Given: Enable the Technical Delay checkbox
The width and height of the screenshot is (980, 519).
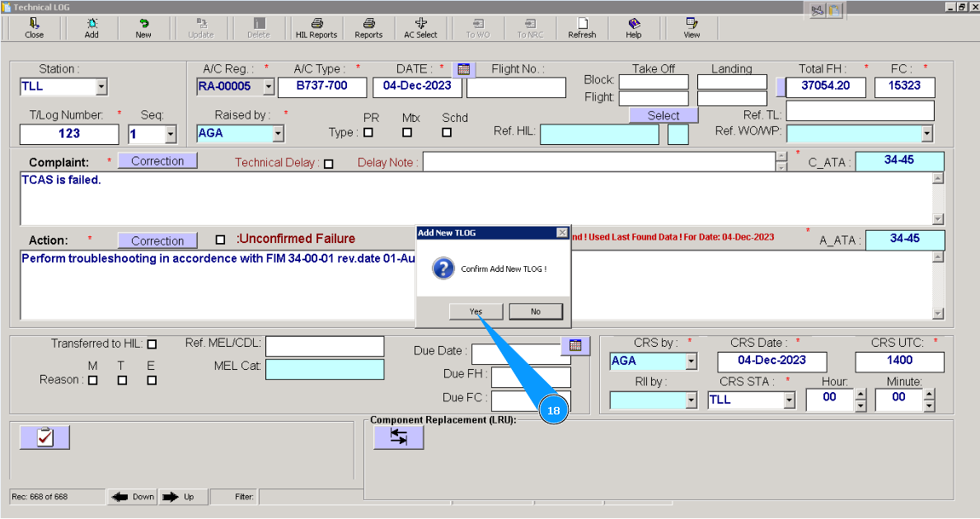Looking at the screenshot, I should pyautogui.click(x=329, y=164).
